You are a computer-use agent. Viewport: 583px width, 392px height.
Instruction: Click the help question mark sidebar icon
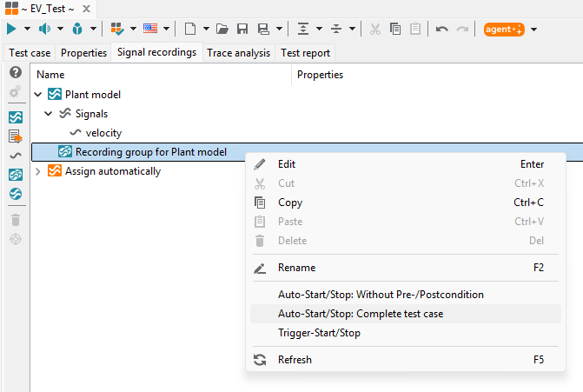16,72
